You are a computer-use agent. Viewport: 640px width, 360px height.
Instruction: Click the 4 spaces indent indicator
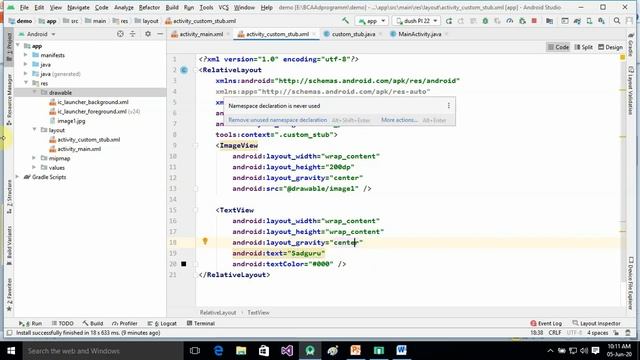pyautogui.click(x=598, y=333)
